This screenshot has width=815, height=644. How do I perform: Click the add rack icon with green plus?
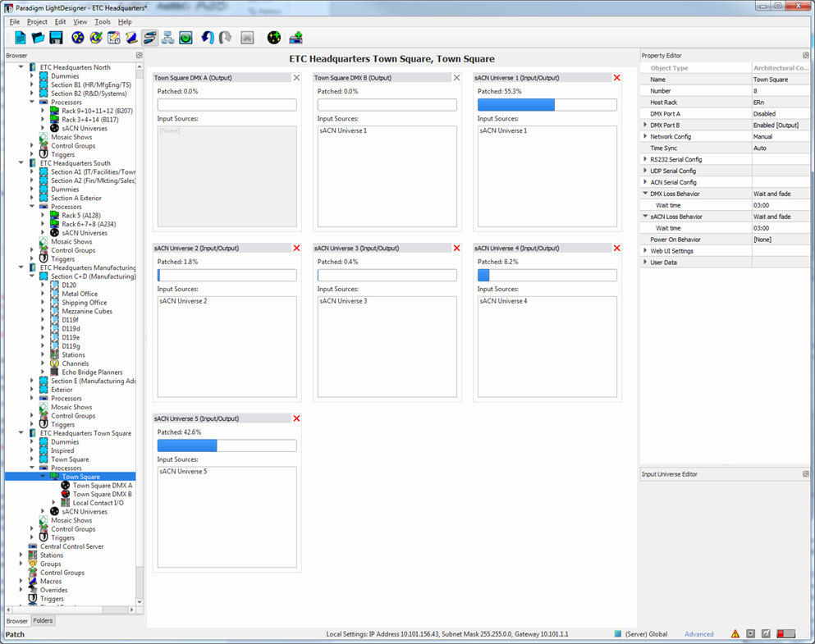296,38
